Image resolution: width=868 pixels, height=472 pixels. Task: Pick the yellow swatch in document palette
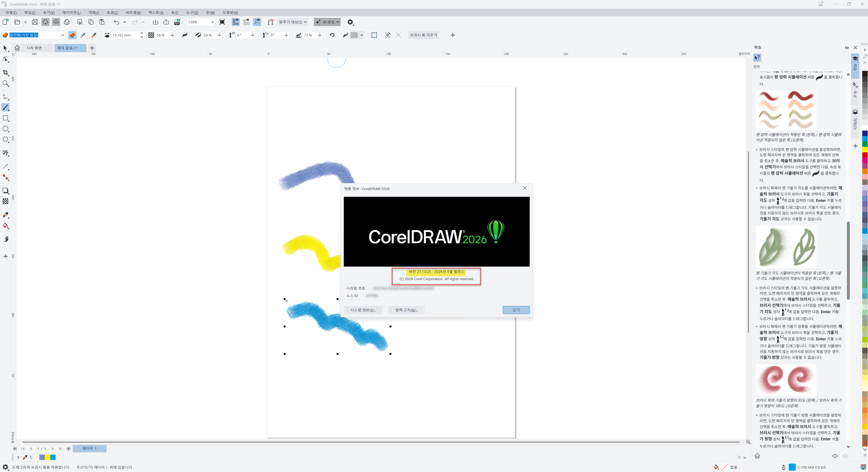coord(48,457)
